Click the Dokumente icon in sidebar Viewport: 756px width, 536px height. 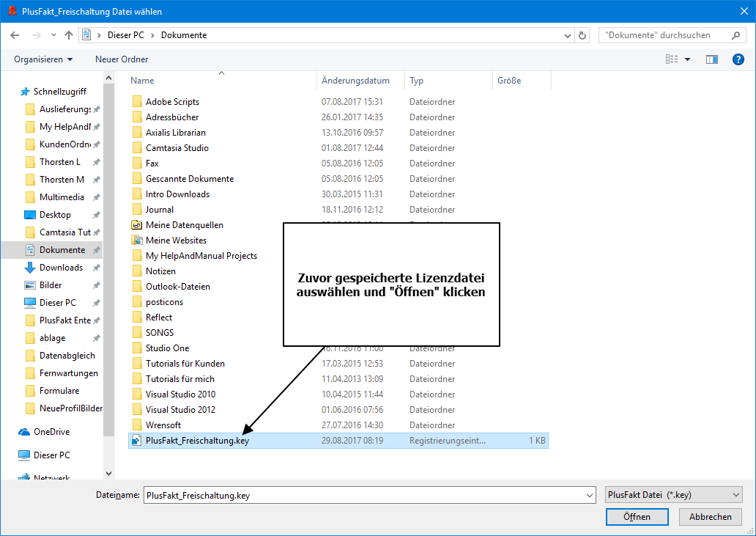(30, 250)
